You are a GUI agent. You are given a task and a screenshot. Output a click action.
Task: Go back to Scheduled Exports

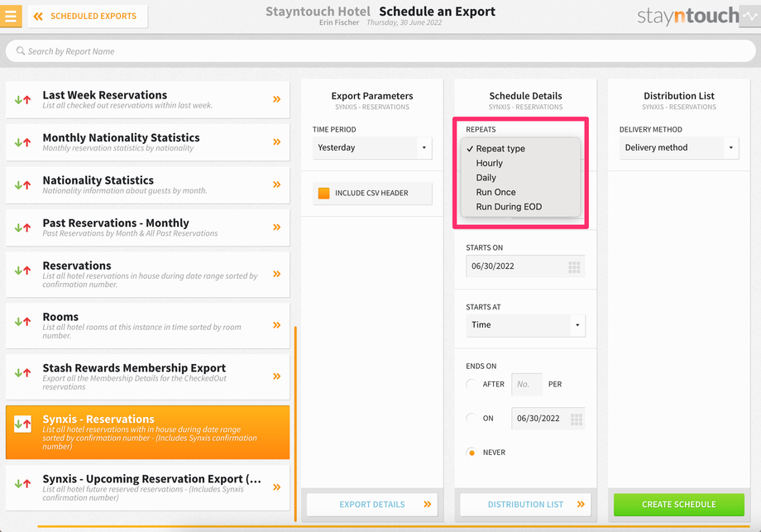88,17
